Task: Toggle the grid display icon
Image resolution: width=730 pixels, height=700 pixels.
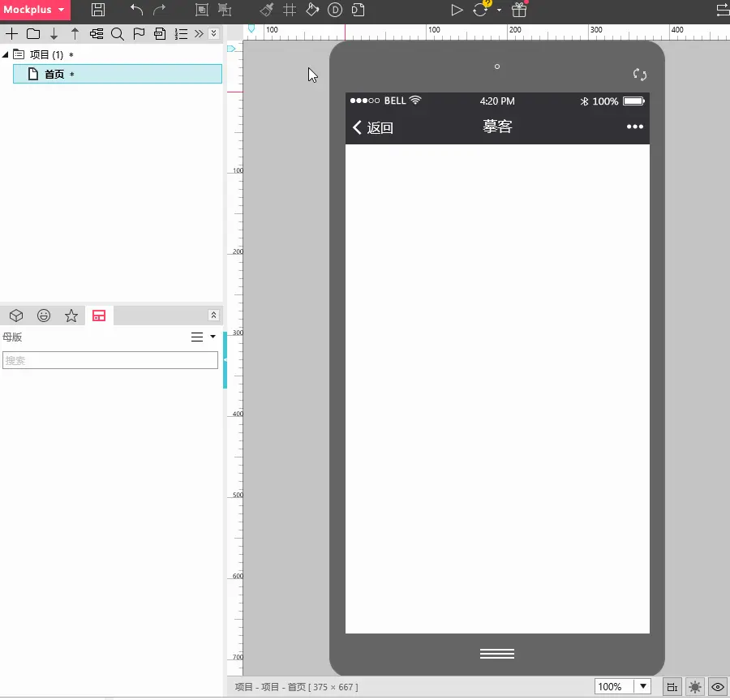Action: tap(290, 10)
